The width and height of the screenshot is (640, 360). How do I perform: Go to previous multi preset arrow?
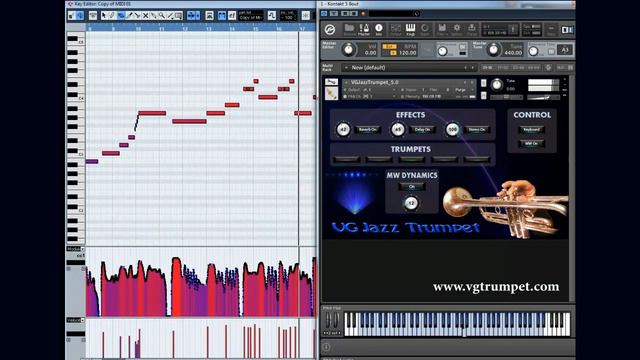click(x=465, y=68)
